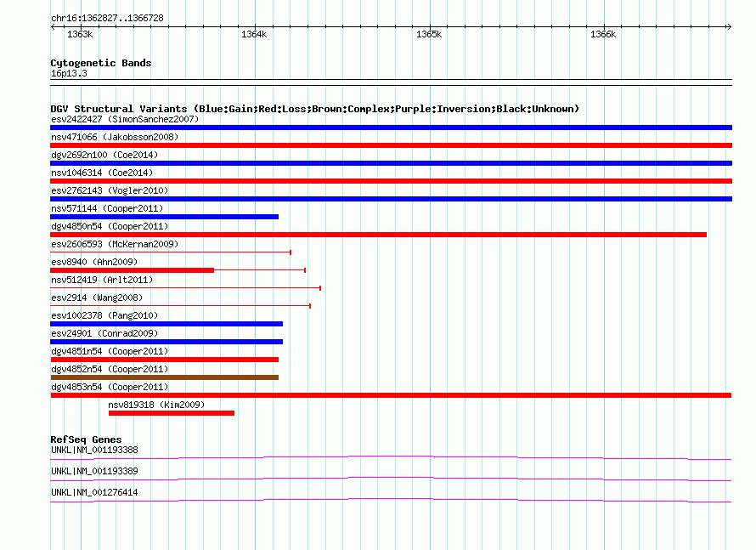This screenshot has width=756, height=550.
Task: Click the nsv571144 (Cooper2011) short blue bar
Action: 165,217
